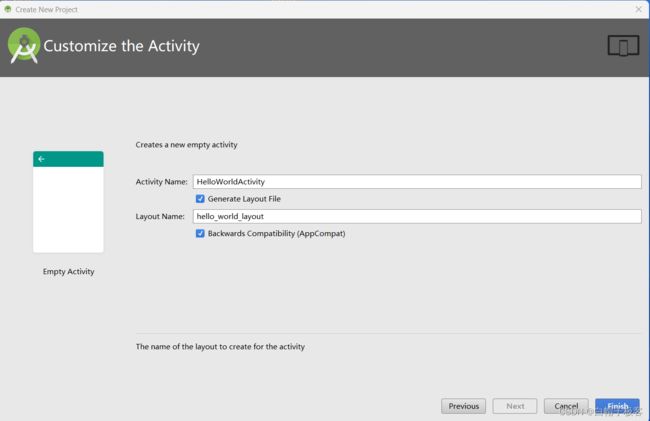Click the 'Create New Project' window title
650x421 pixels.
[46, 9]
